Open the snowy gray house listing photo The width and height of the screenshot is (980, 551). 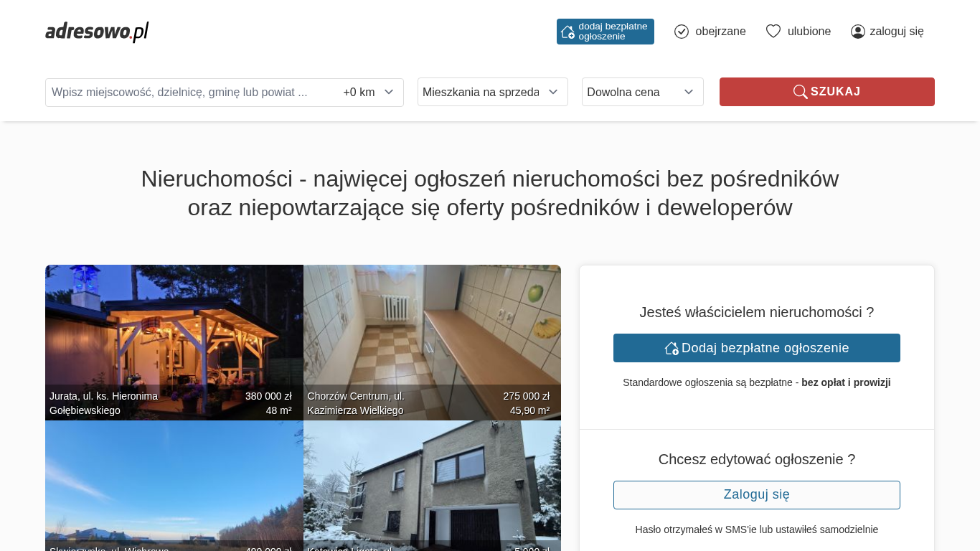[x=432, y=481]
